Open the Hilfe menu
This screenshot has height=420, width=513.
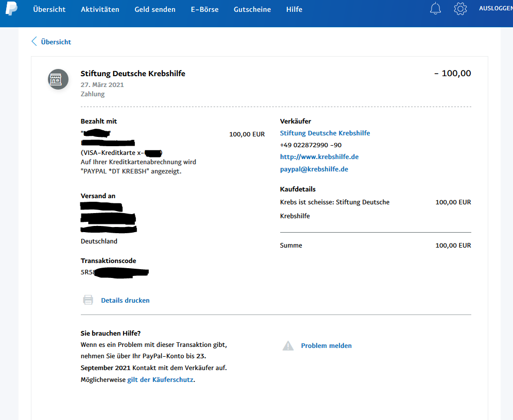pyautogui.click(x=294, y=9)
